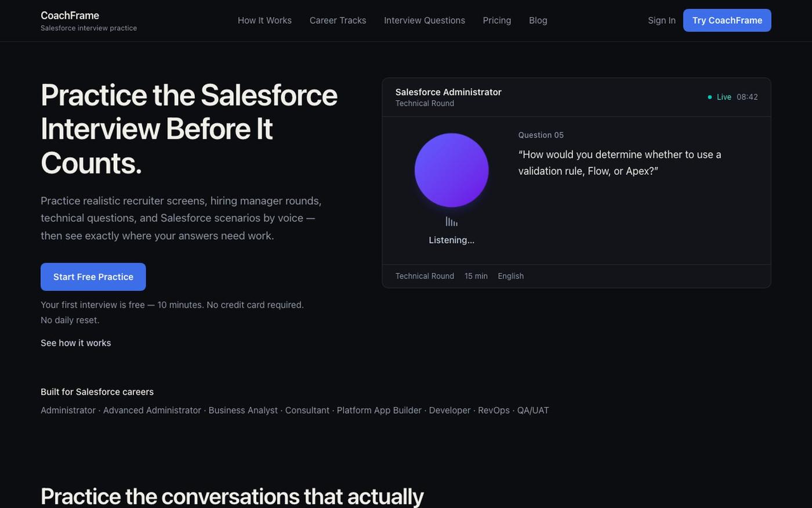Click the validation rule question text
The width and height of the screenshot is (812, 508).
tap(620, 163)
